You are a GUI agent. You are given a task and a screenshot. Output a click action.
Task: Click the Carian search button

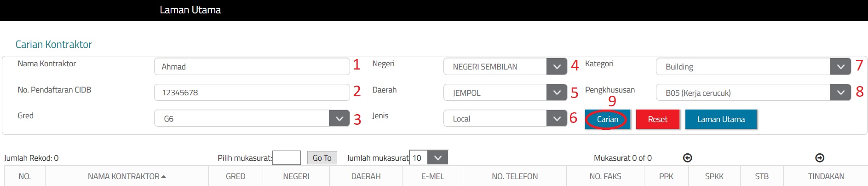(607, 119)
